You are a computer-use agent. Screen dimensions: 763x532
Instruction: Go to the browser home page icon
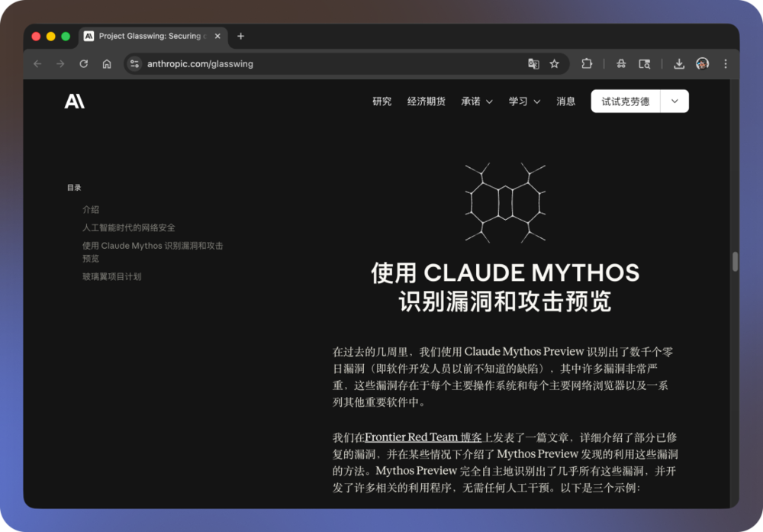pyautogui.click(x=107, y=64)
